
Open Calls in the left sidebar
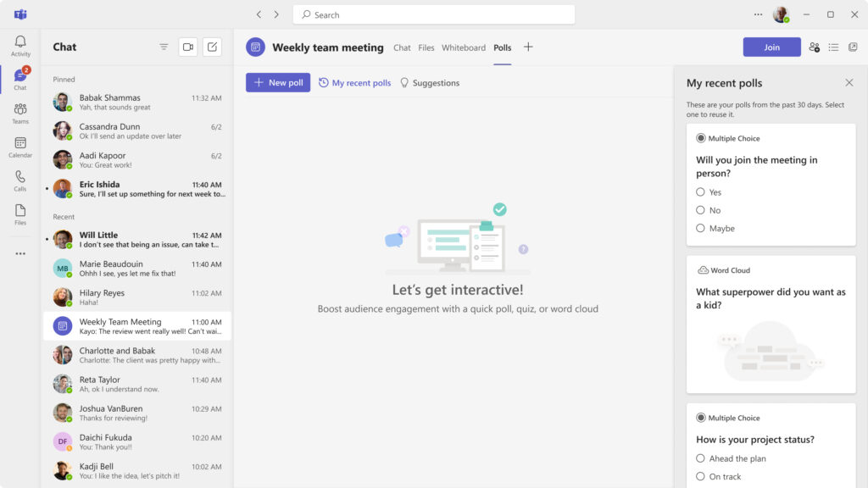[x=19, y=181]
